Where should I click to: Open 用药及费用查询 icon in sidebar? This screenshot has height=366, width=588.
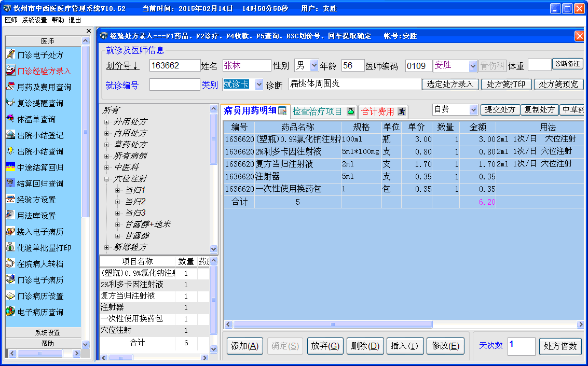tap(10, 87)
